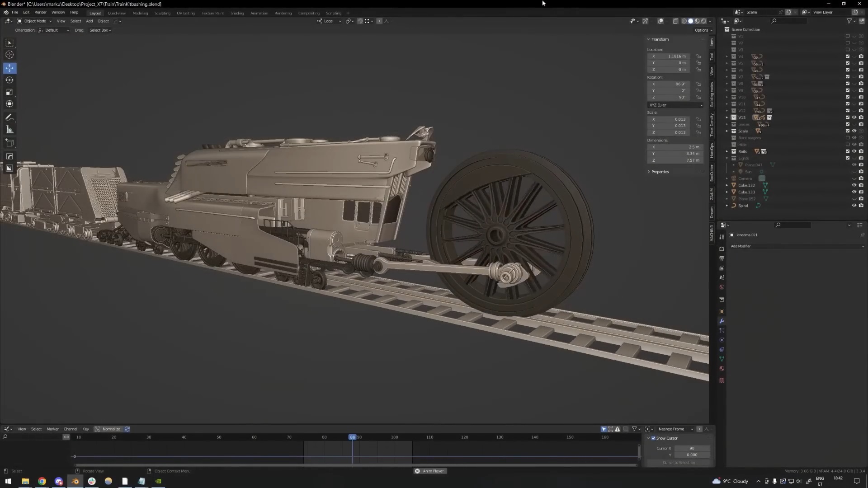Switch to the Sculpting workspace tab
The height and width of the screenshot is (488, 868).
[162, 13]
